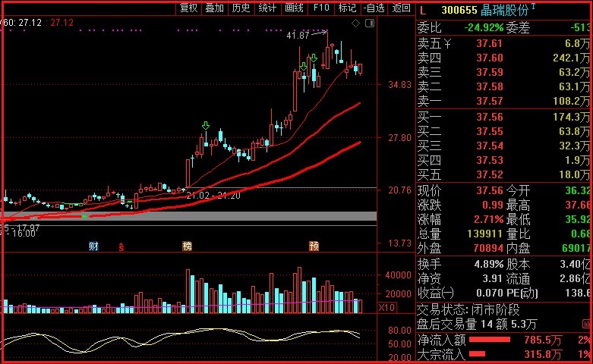Click the 总量 value 139911
This screenshot has height=364, width=593.
pos(485,234)
